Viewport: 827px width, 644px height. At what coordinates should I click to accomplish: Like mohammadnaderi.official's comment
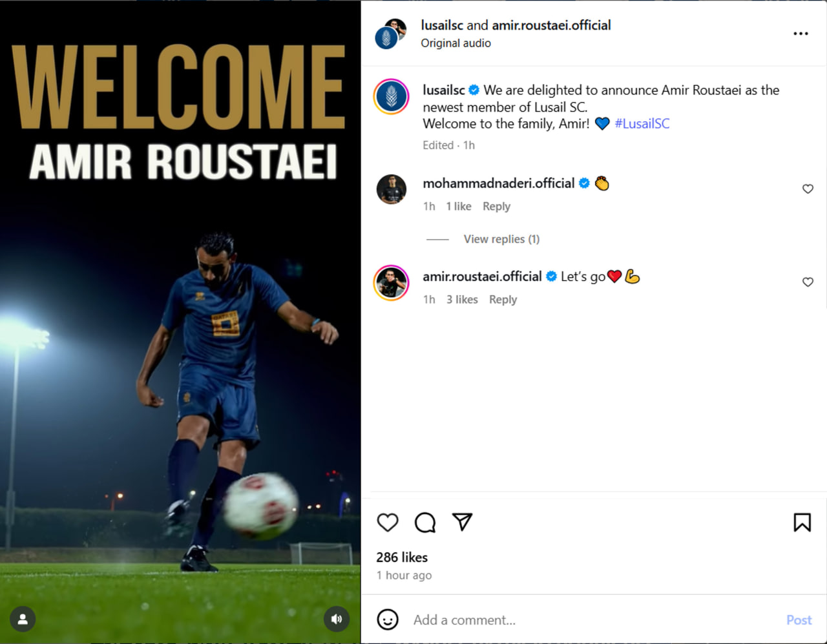[808, 189]
